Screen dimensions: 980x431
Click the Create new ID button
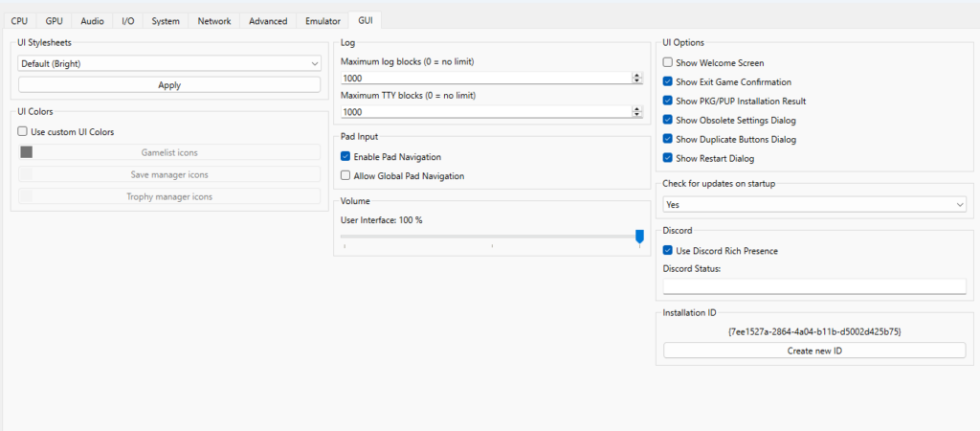coord(814,351)
